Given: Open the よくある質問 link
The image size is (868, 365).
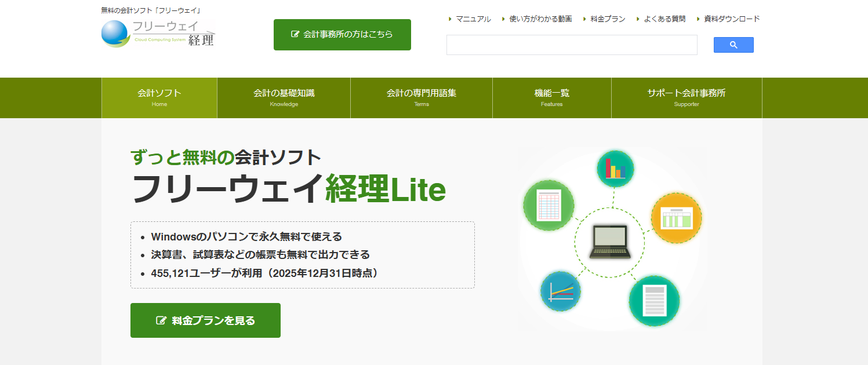Looking at the screenshot, I should pos(663,19).
